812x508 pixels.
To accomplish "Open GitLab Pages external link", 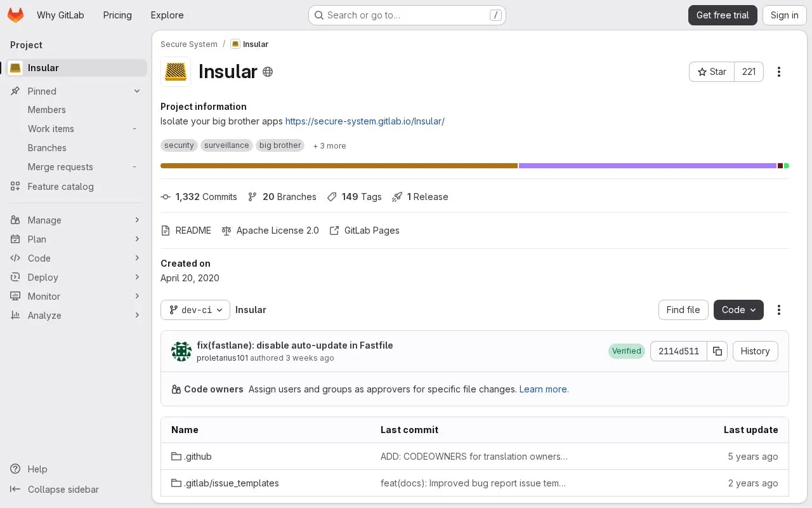I will [364, 231].
